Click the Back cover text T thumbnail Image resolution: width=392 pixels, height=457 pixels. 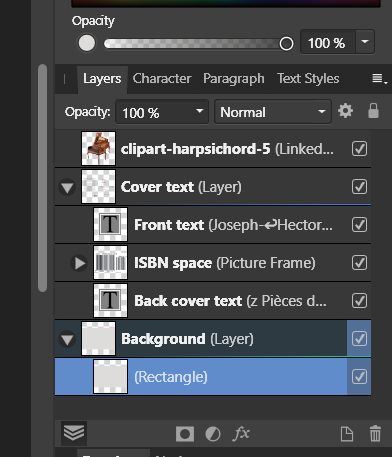click(110, 301)
